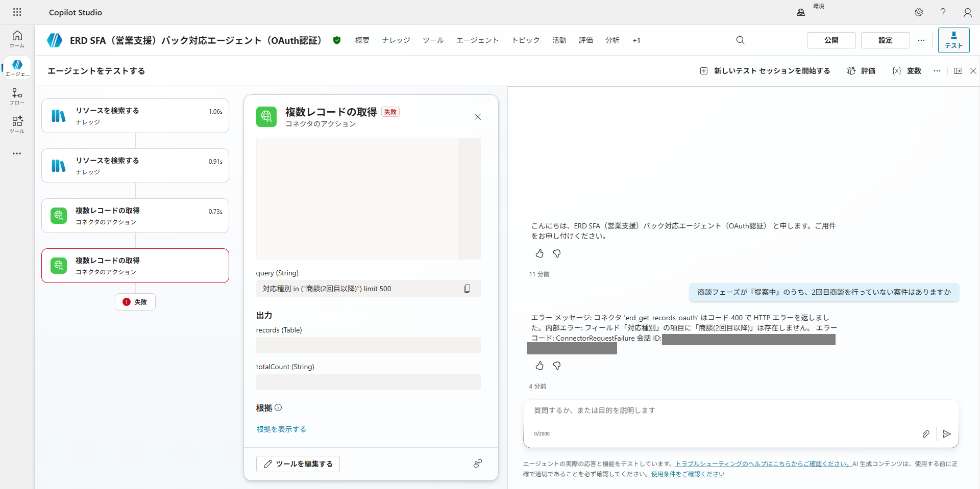The image size is (980, 489).
Task: Click ツールを編集する button
Action: click(x=298, y=464)
